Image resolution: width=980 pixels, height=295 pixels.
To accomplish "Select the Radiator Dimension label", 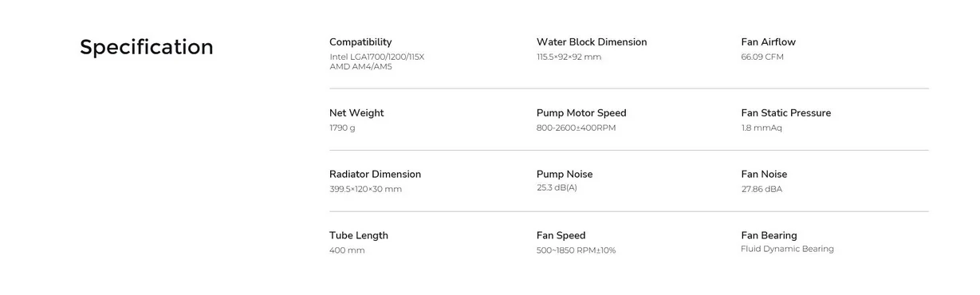I will [x=375, y=175].
